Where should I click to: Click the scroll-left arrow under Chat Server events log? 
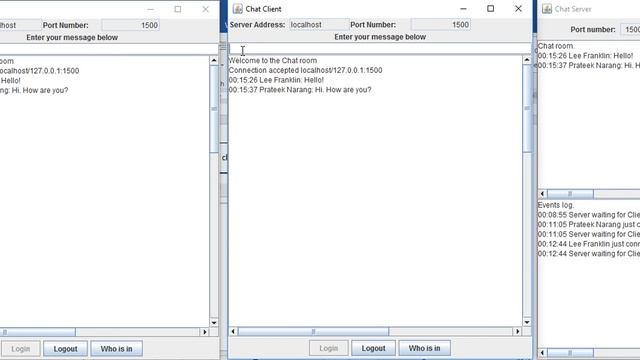pos(542,353)
